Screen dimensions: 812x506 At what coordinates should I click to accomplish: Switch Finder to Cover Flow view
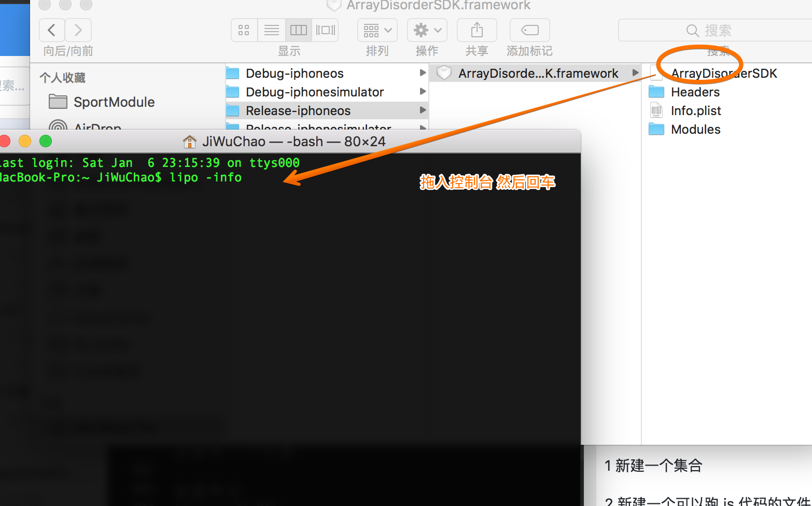(325, 30)
